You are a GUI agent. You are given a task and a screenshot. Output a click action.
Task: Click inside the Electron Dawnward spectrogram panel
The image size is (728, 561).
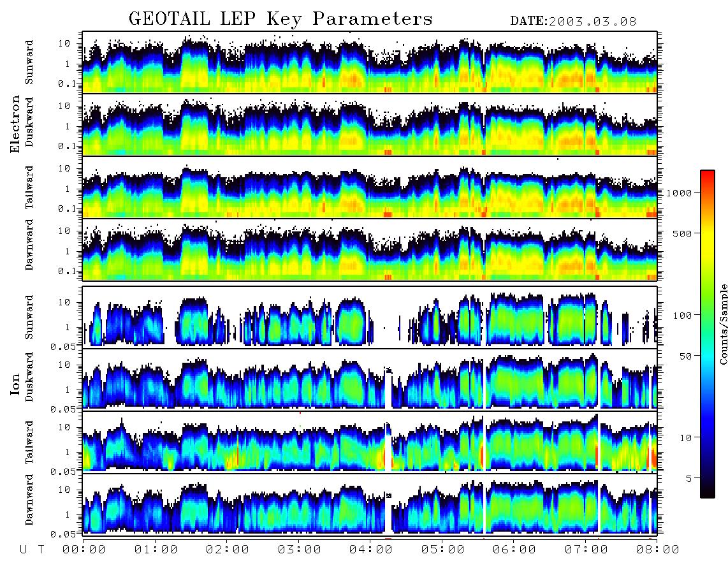pyautogui.click(x=370, y=249)
